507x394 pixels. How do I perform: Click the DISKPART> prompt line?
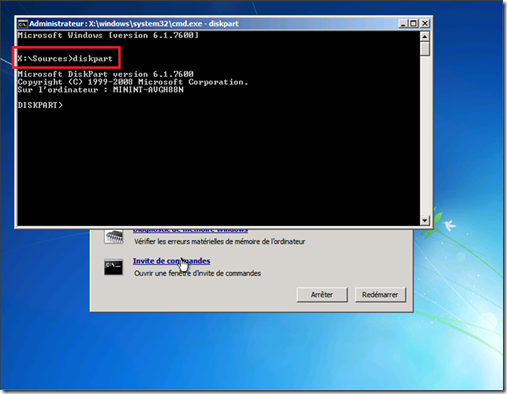tap(40, 105)
